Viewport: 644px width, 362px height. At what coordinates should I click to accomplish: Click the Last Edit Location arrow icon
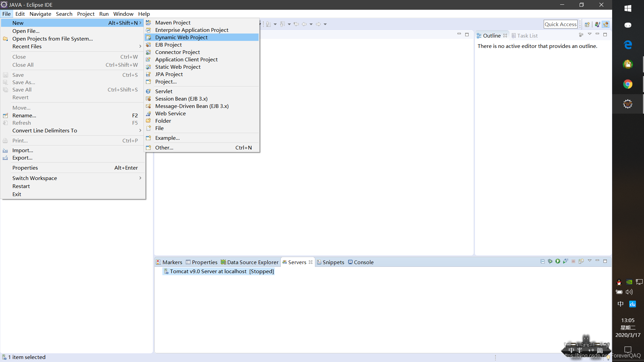coord(296,24)
